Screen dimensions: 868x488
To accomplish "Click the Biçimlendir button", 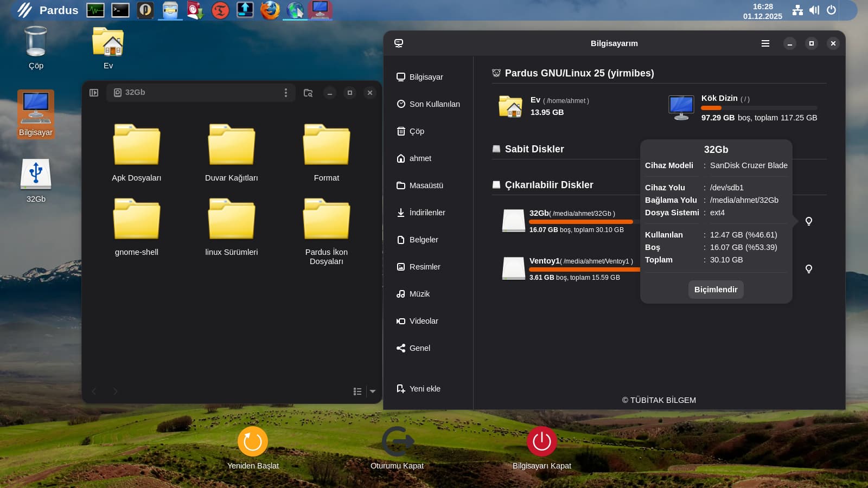I will tap(716, 290).
